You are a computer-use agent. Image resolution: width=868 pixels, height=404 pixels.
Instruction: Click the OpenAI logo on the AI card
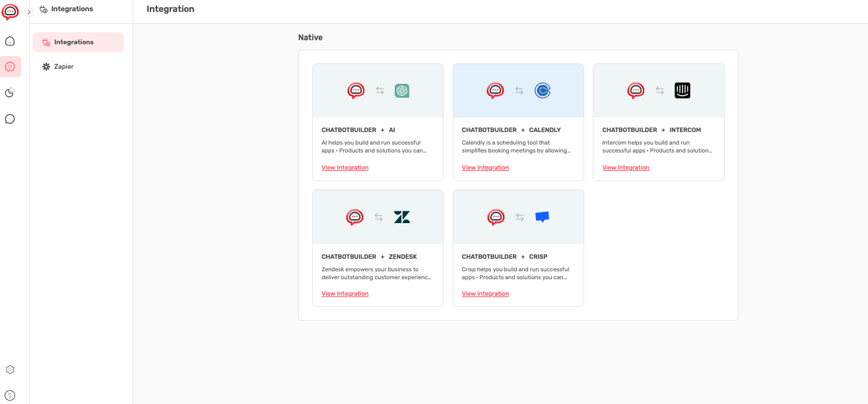(402, 90)
